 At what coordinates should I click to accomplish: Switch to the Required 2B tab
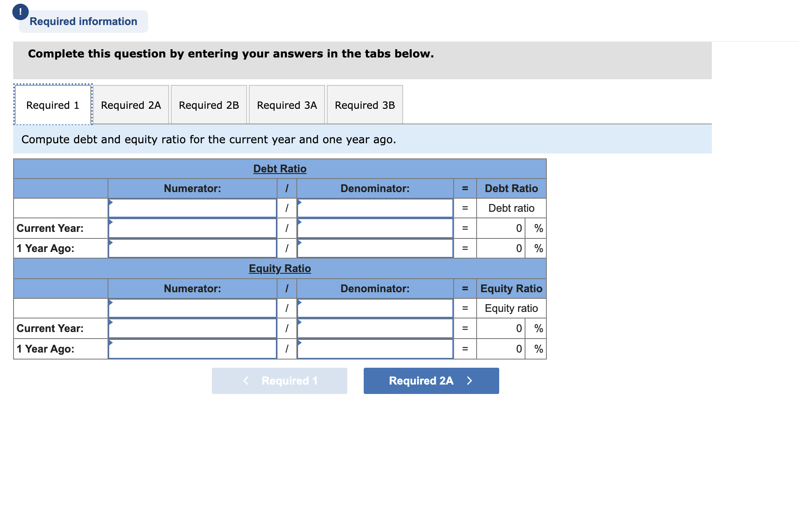[x=209, y=105]
